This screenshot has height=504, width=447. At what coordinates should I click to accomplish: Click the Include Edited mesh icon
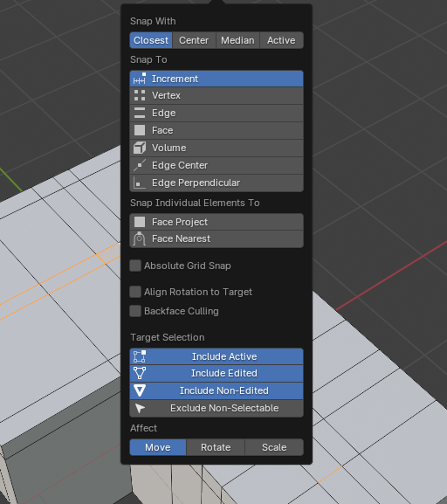pyautogui.click(x=140, y=373)
